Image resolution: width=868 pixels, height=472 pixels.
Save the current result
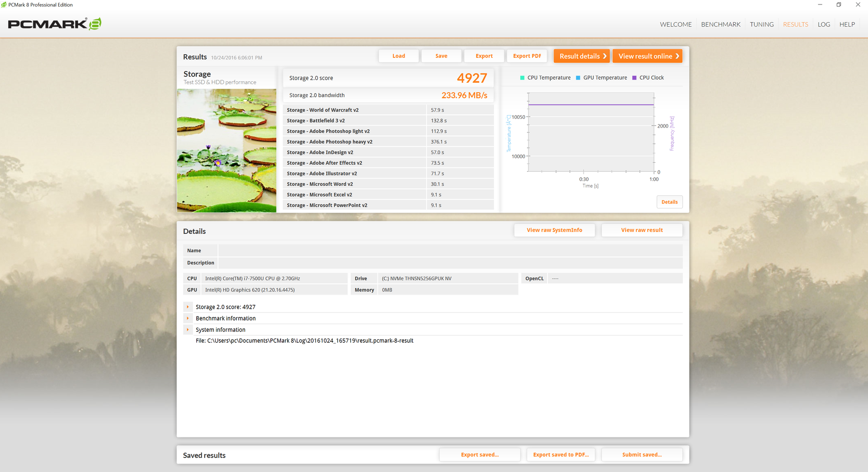coord(441,56)
